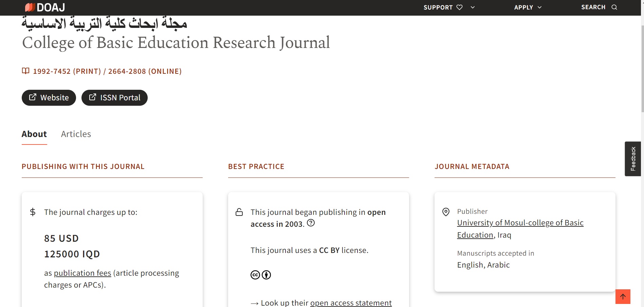
Task: Open the publication fees link
Action: (82, 273)
